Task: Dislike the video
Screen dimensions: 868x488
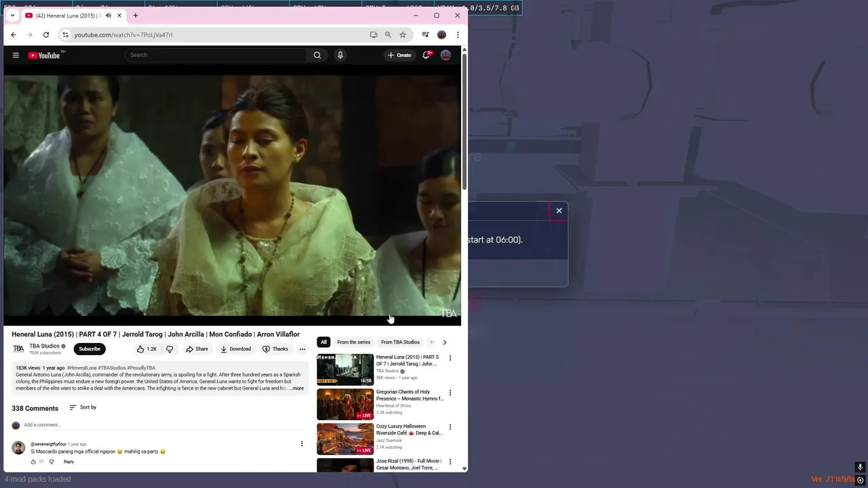Action: tap(170, 349)
